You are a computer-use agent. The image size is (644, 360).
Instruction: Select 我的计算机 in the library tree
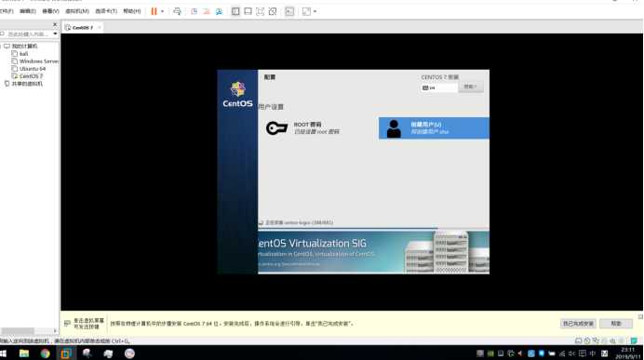(24, 46)
